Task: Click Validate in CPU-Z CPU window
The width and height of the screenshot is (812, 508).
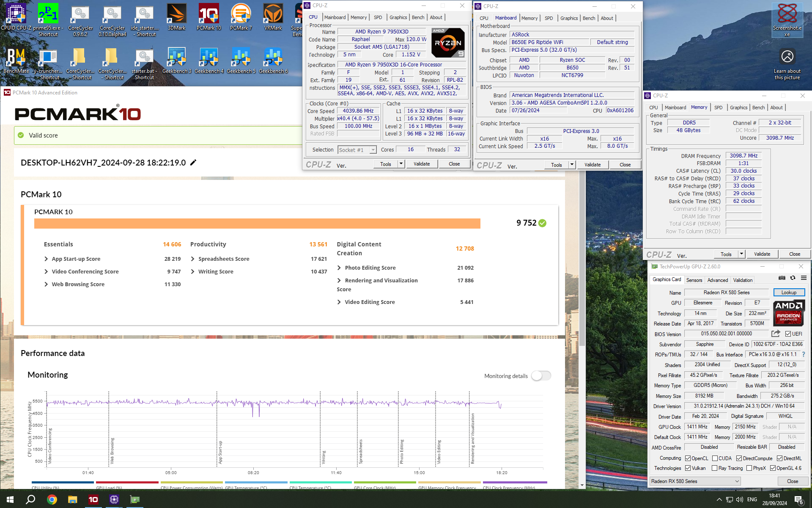Action: click(x=422, y=164)
